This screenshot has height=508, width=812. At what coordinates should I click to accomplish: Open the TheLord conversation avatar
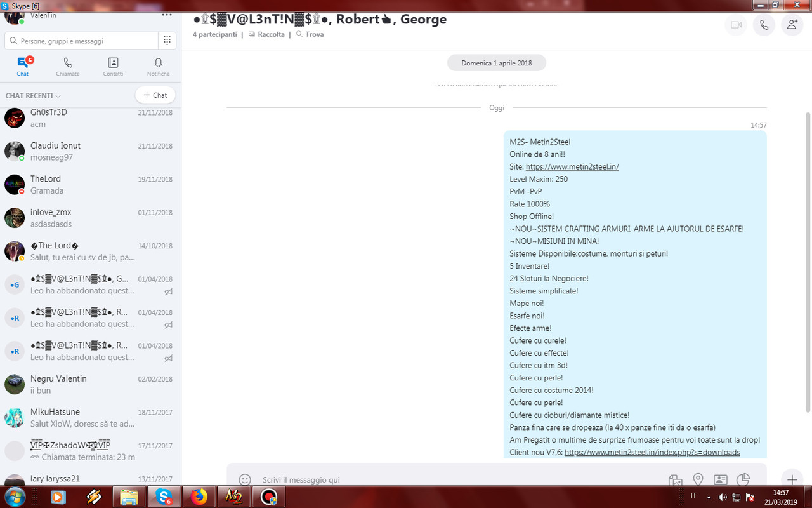tap(15, 185)
